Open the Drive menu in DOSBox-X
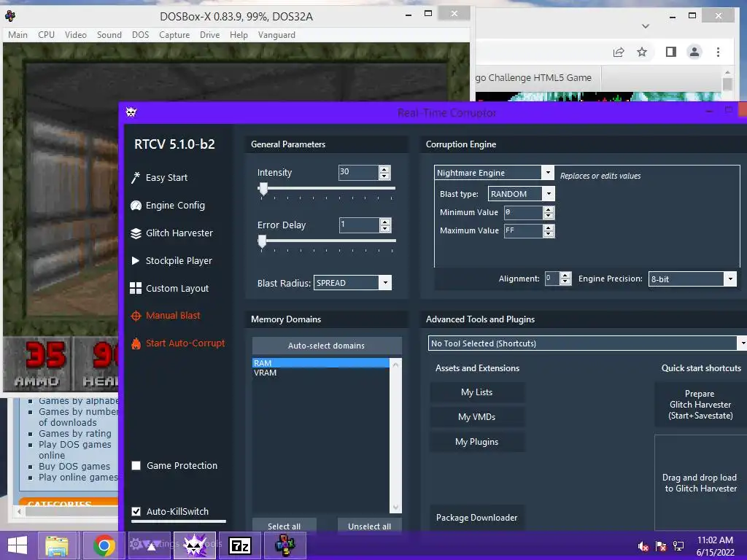The height and width of the screenshot is (560, 747). click(210, 35)
